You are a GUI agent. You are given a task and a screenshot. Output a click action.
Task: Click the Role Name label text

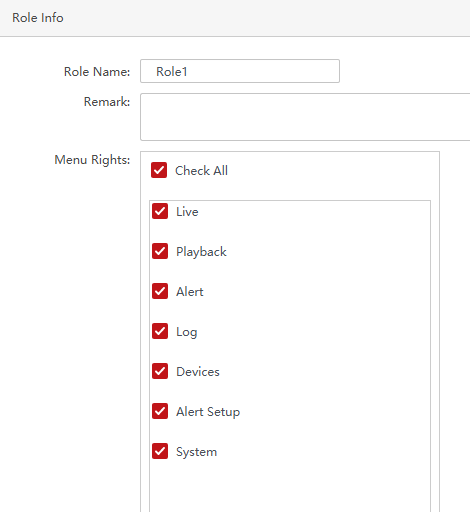[x=97, y=72]
